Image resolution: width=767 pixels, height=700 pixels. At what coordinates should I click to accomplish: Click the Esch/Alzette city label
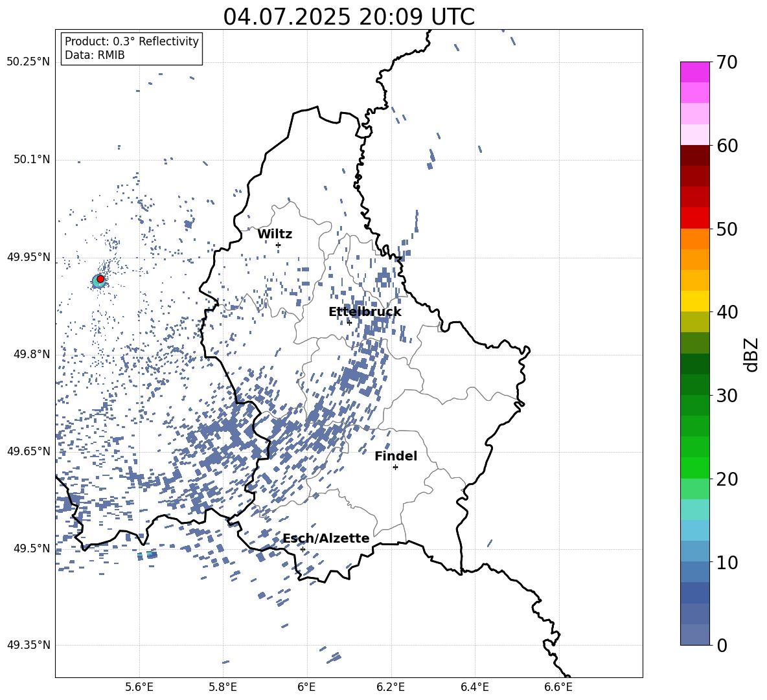click(x=326, y=538)
